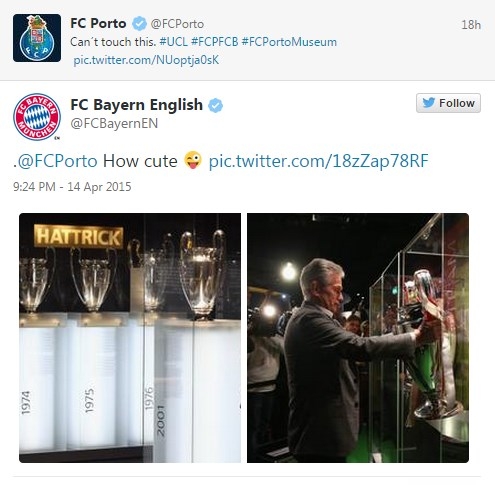Open the Hattrick trophies photo
Screen dimensions: 495x485
tap(130, 338)
